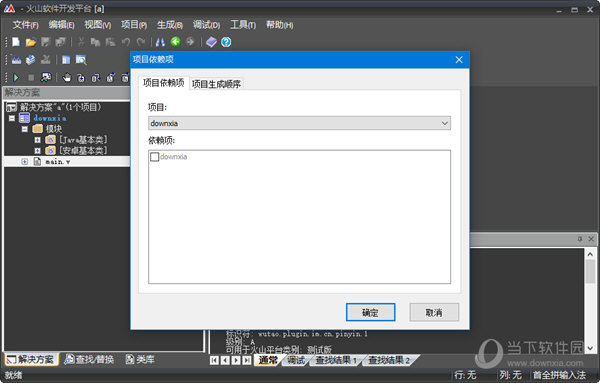Click the hand breakpoint icon

click(67, 78)
